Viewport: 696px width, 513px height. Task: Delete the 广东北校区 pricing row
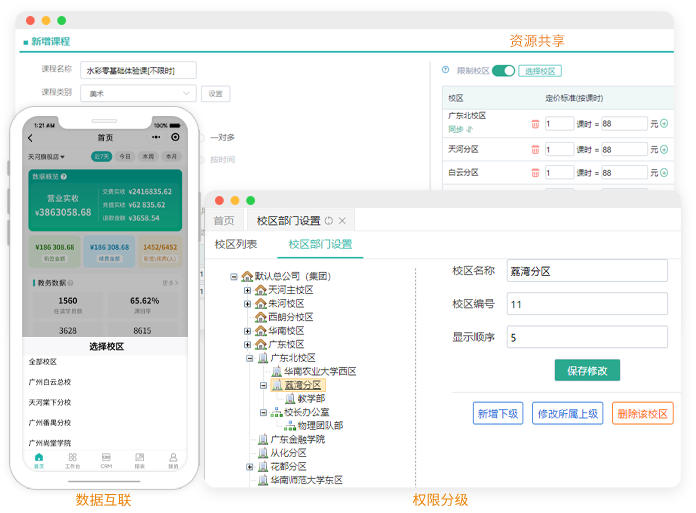pyautogui.click(x=535, y=124)
